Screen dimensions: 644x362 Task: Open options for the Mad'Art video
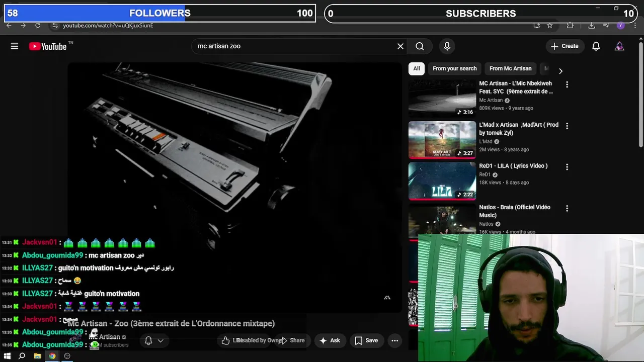pos(567,126)
